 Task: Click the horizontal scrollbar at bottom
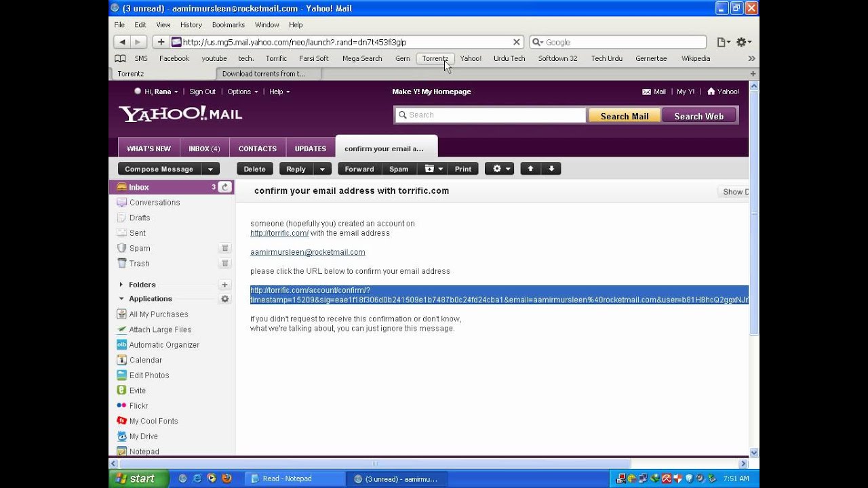pyautogui.click(x=374, y=464)
